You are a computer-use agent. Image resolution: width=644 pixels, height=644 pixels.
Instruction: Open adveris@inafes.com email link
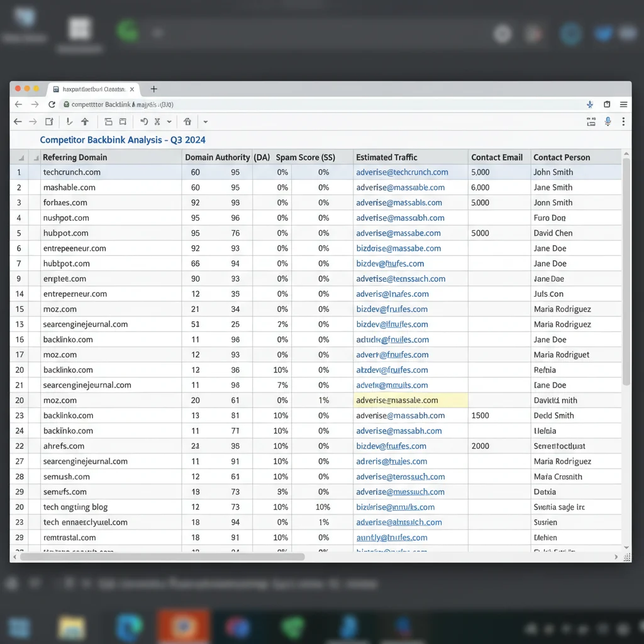[392, 294]
